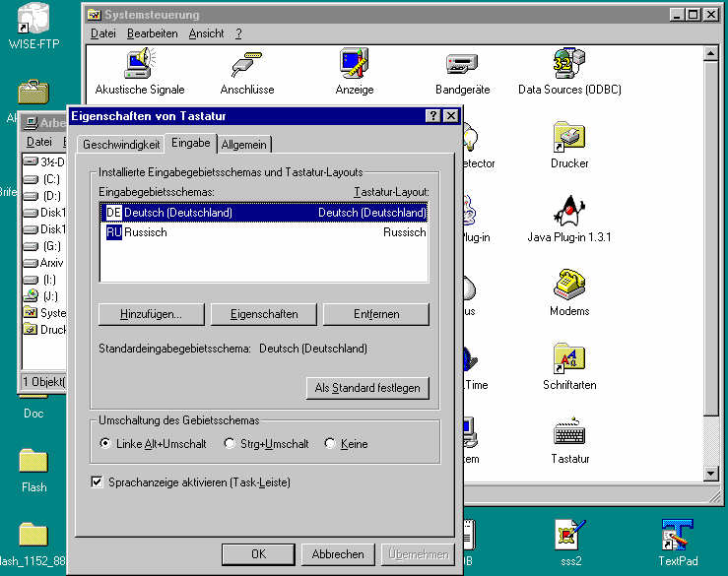Open the Anschlüsse icon
Viewport: 728px width, 576px height.
click(x=247, y=65)
